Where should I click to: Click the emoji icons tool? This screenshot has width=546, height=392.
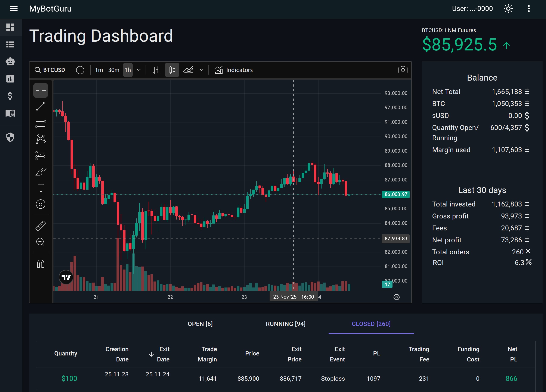point(40,204)
